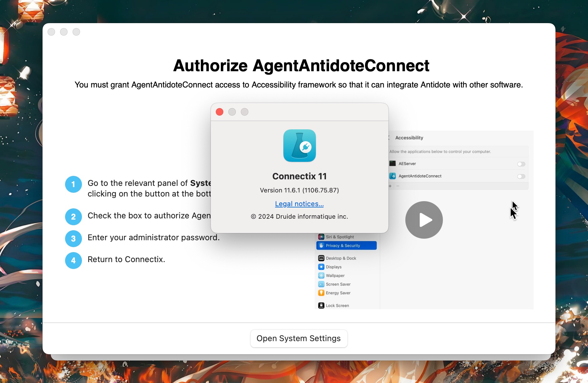Click the minimize button of Connectix dialog

tap(232, 112)
